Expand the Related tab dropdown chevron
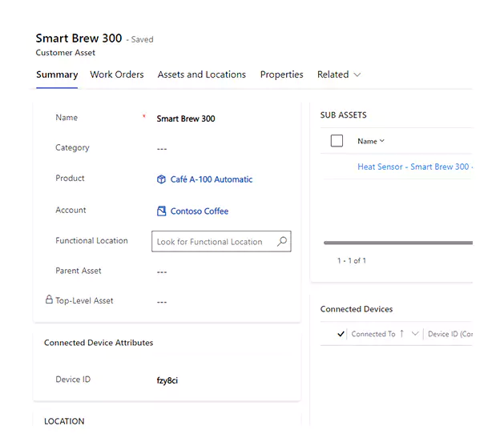Image resolution: width=504 pixels, height=434 pixels. 357,74
